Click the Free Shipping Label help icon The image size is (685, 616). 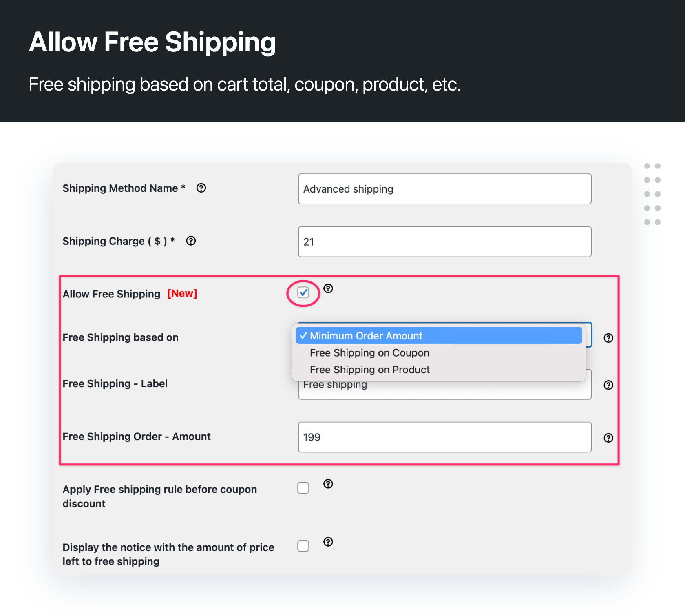coord(608,385)
